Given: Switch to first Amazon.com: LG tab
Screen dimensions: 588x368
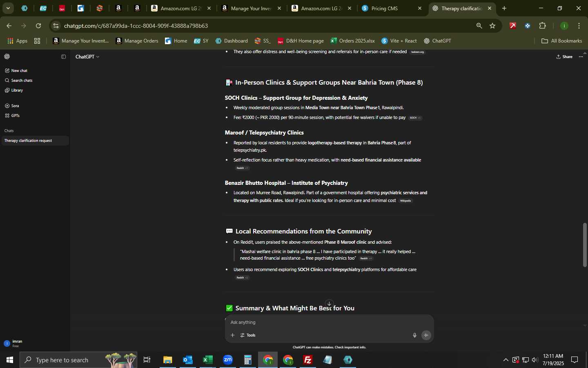Looking at the screenshot, I should click(181, 8).
